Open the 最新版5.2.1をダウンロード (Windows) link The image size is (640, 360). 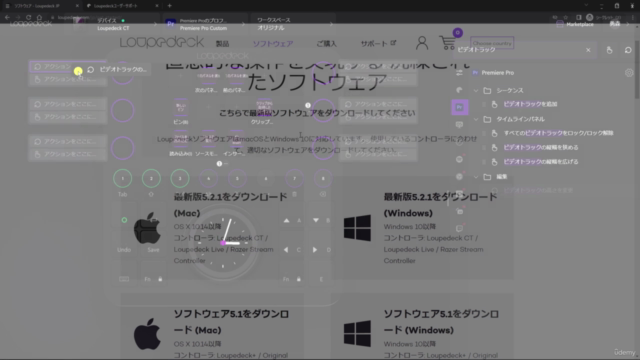pos(440,205)
